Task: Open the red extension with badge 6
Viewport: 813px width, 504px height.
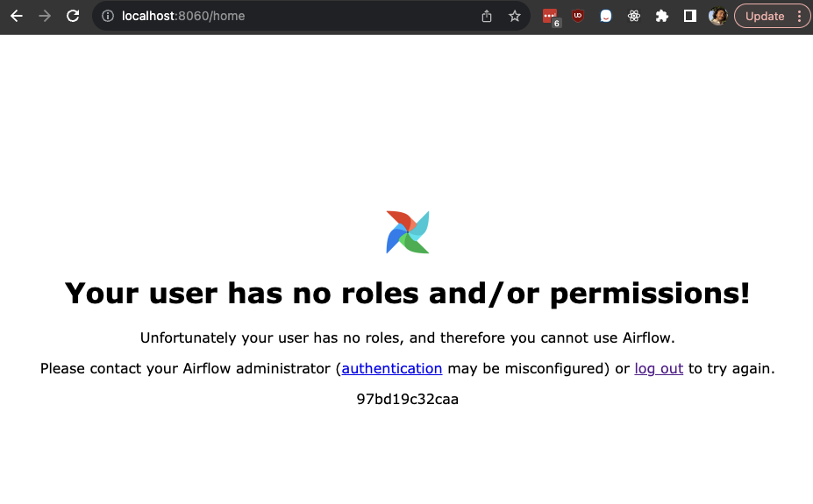Action: click(x=550, y=16)
